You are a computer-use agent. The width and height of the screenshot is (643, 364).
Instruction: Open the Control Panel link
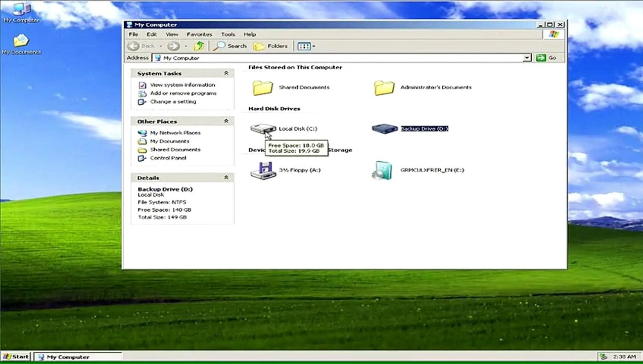point(168,158)
